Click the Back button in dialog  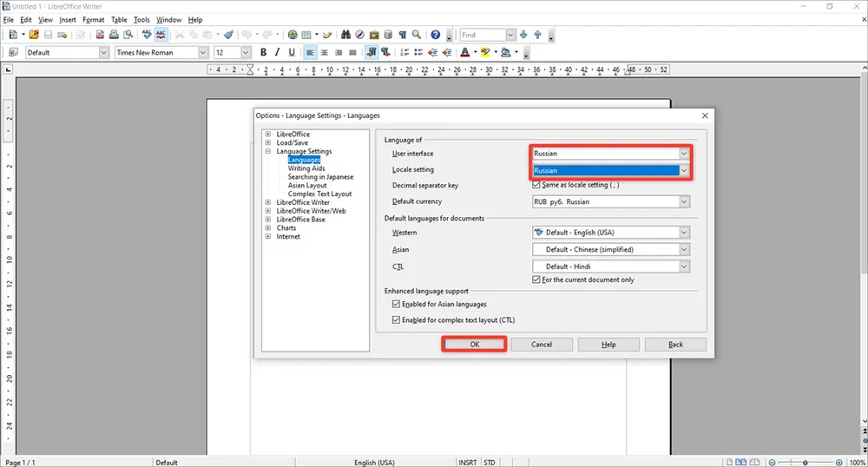pyautogui.click(x=675, y=344)
